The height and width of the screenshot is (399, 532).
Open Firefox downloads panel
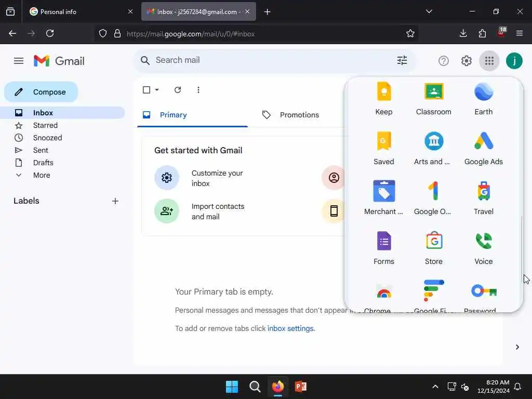click(463, 34)
